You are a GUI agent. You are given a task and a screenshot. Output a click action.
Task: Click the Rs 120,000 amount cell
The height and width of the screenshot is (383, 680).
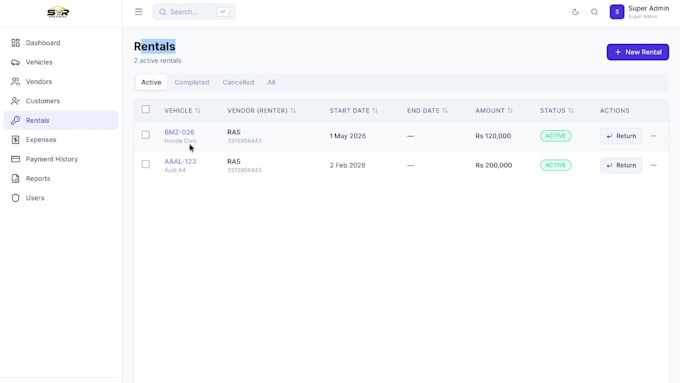[493, 136]
